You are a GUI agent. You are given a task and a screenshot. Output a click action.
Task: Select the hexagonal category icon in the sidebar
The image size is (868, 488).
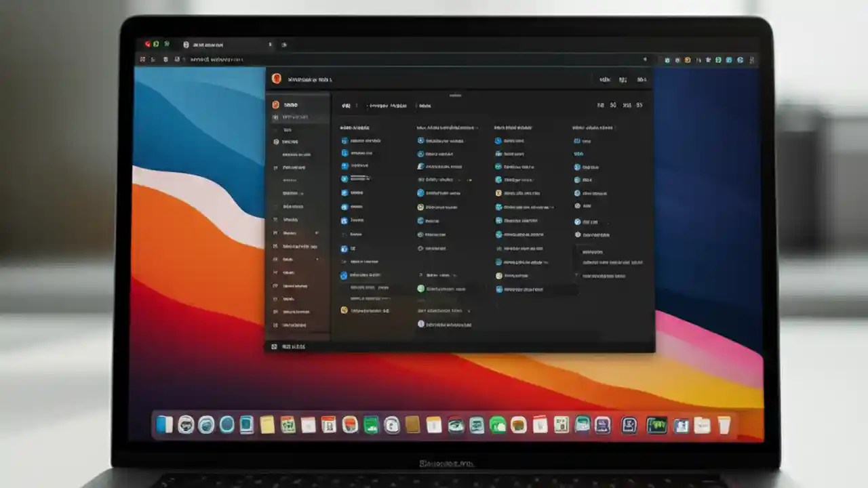[277, 141]
